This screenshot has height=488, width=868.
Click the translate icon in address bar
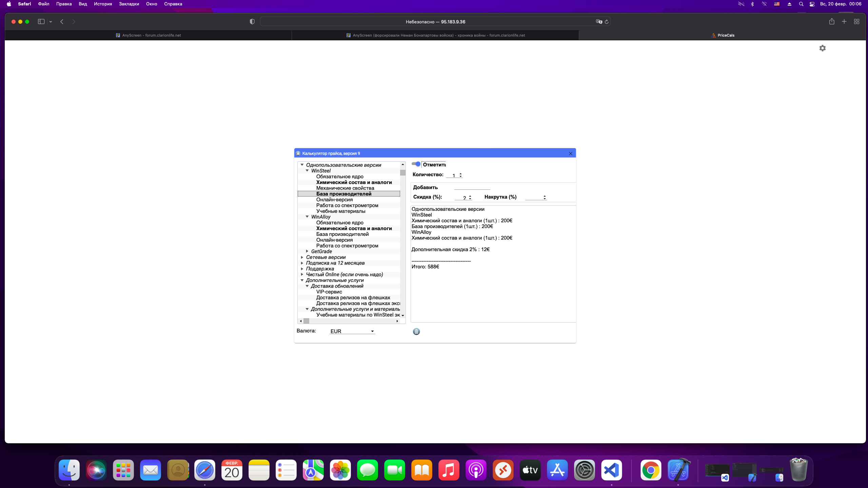click(599, 22)
